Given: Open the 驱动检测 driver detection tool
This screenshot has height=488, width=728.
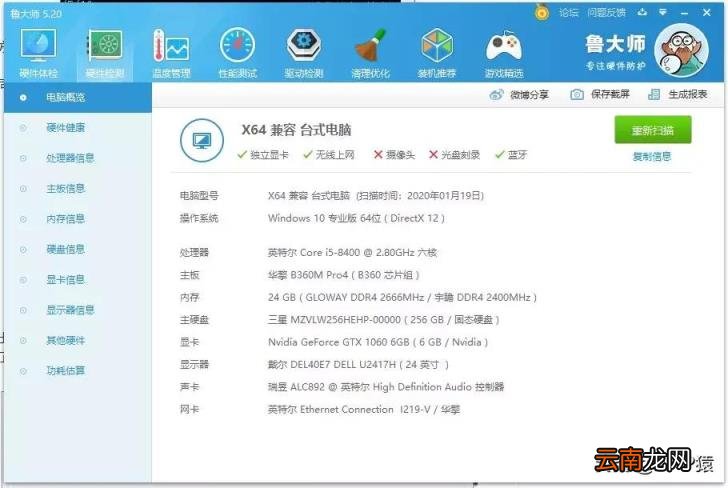Looking at the screenshot, I should 304,52.
